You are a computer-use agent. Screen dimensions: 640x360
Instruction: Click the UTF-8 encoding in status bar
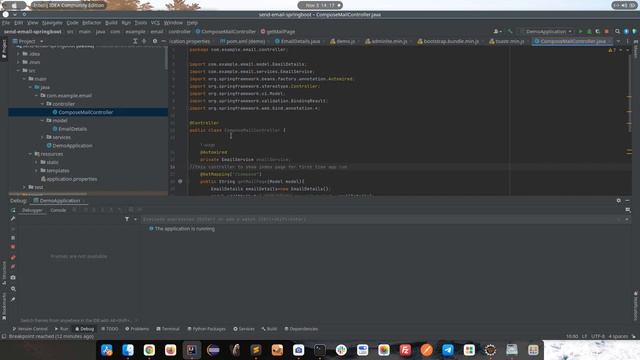(598, 336)
